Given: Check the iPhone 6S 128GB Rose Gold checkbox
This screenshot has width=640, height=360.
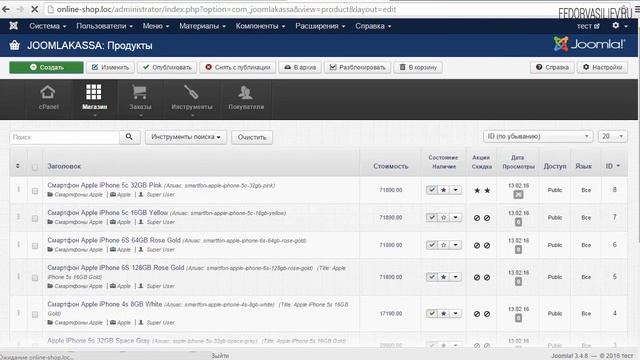Looking at the screenshot, I should point(35,278).
